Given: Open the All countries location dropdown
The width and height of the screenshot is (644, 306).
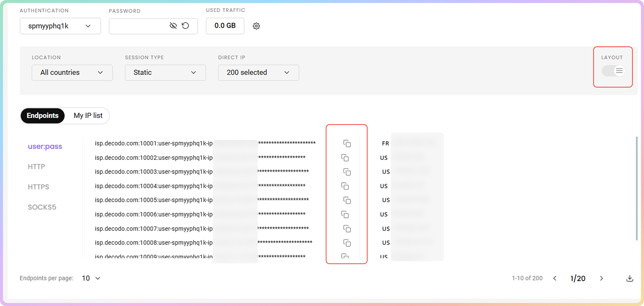Looking at the screenshot, I should point(72,73).
